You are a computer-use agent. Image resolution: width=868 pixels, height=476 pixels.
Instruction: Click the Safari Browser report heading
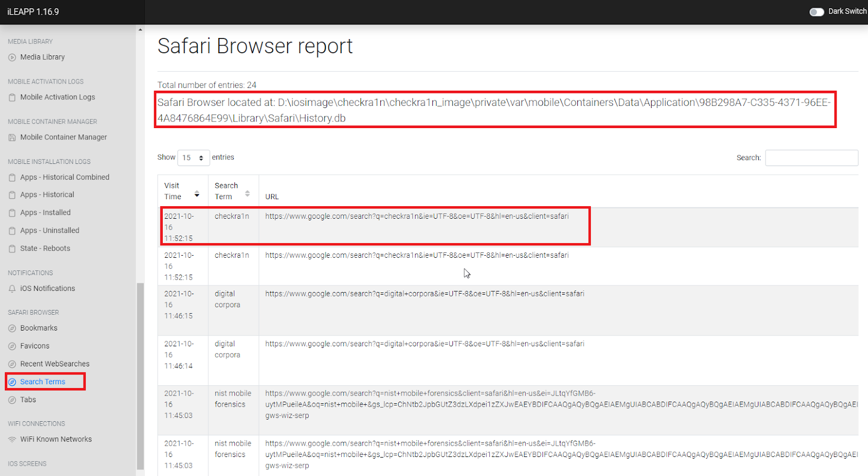click(x=255, y=46)
